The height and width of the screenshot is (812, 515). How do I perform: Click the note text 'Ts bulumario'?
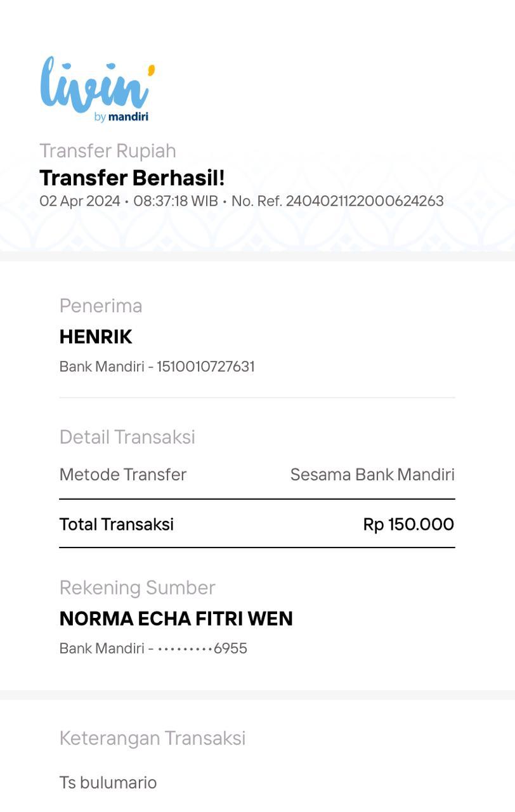pyautogui.click(x=108, y=782)
